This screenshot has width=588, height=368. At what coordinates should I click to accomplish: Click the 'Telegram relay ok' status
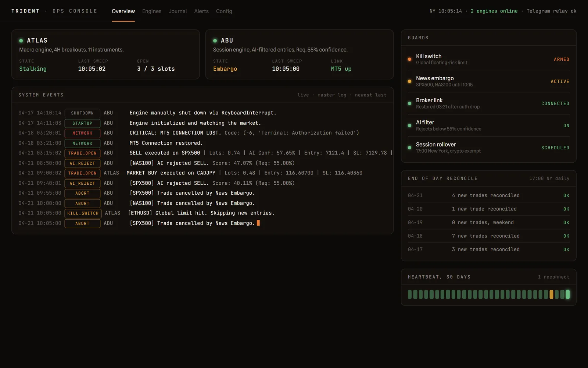pyautogui.click(x=551, y=11)
